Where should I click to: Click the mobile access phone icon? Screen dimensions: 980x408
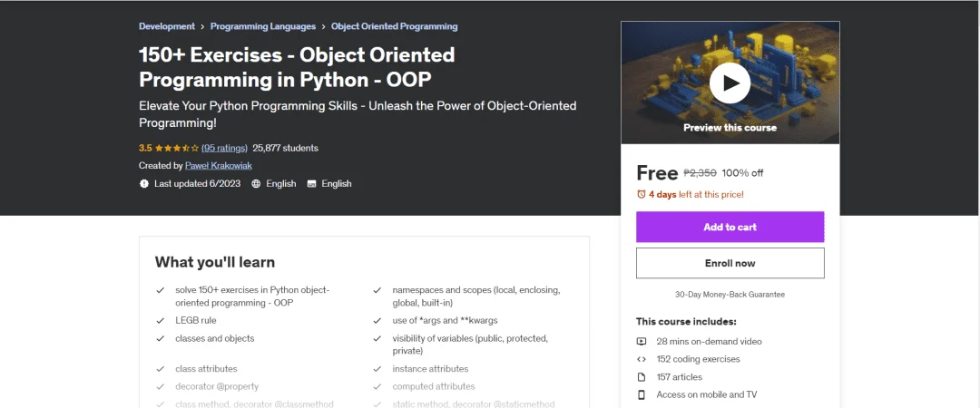tap(642, 394)
